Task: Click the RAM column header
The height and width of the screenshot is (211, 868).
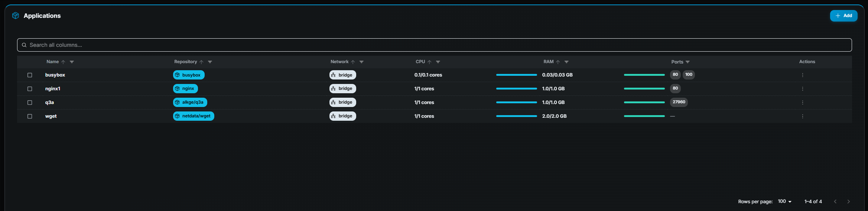Action: click(548, 62)
